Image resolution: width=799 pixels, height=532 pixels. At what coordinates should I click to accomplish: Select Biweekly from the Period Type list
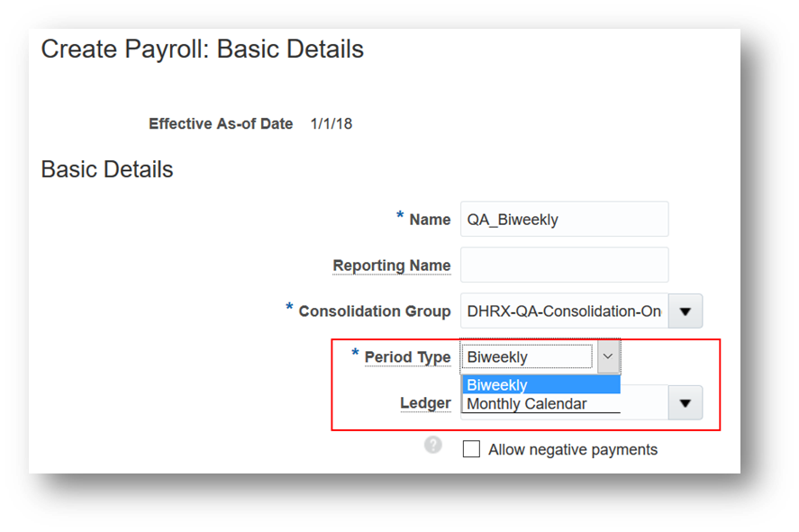coord(540,385)
